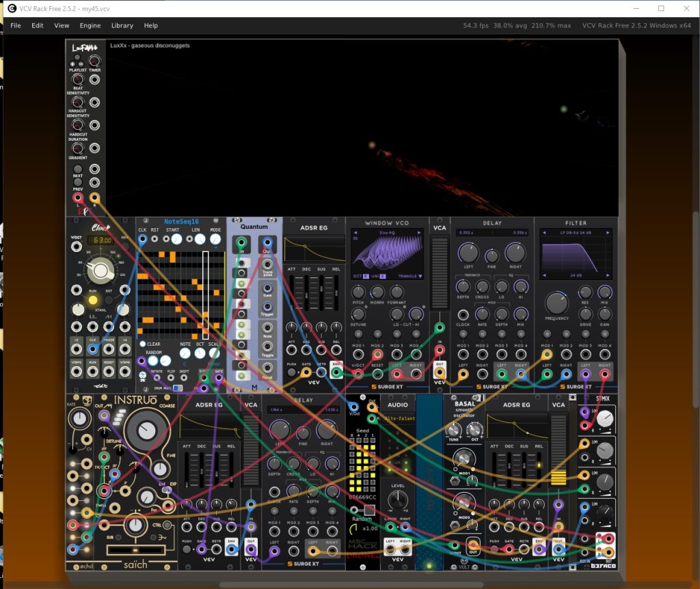
Task: Click the CROSS knob on top DELAY module
Action: pos(482,286)
